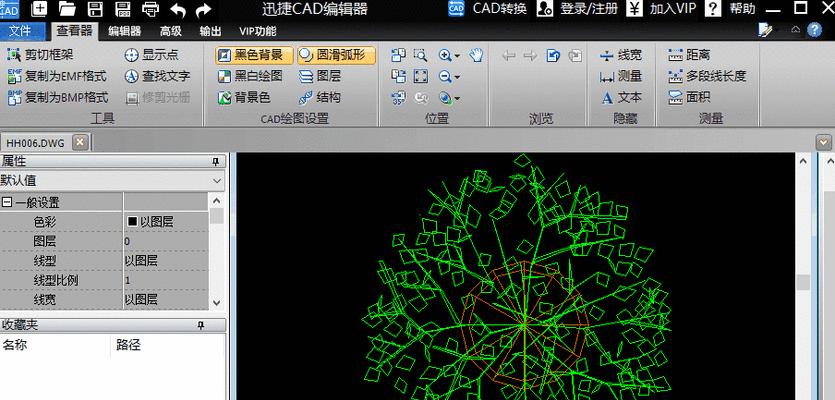The height and width of the screenshot is (400, 835).
Task: Select the 距离 distance measure tool
Action: tap(689, 55)
